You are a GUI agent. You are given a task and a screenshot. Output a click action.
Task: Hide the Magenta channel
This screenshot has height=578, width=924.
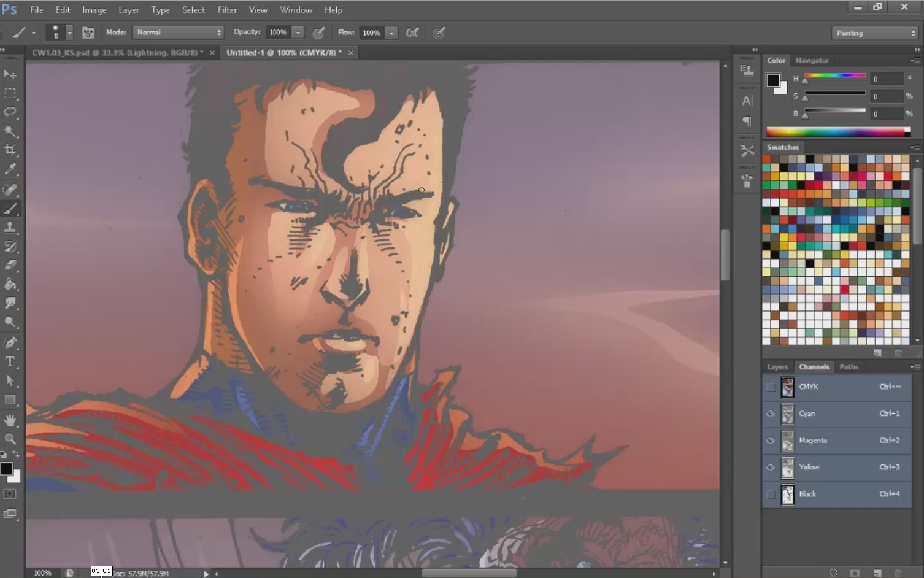coord(771,441)
